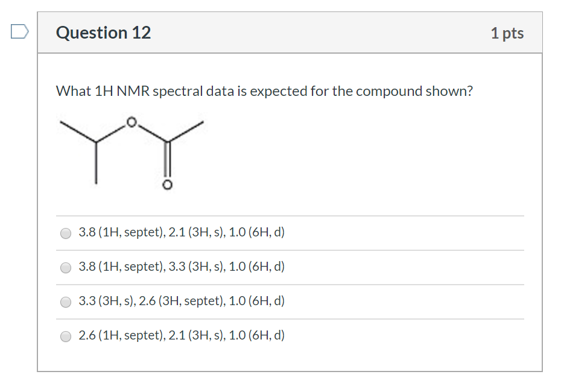Select radio button for answer starting '3.8 (1H, septet), 2.1'
Image resolution: width=561 pixels, height=392 pixels.
point(65,233)
